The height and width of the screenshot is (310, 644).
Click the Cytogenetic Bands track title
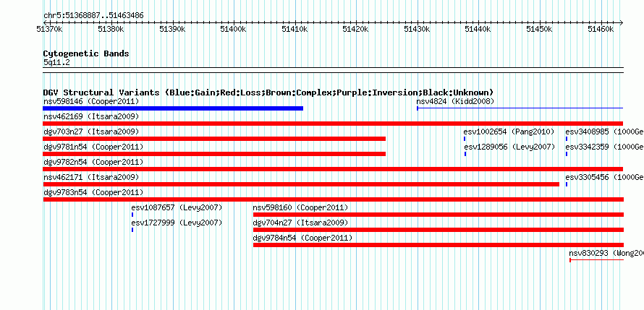coord(86,53)
